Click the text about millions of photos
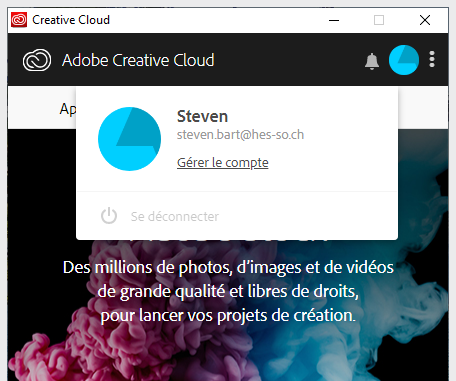Image resolution: width=456 pixels, height=381 pixels. pos(228,291)
